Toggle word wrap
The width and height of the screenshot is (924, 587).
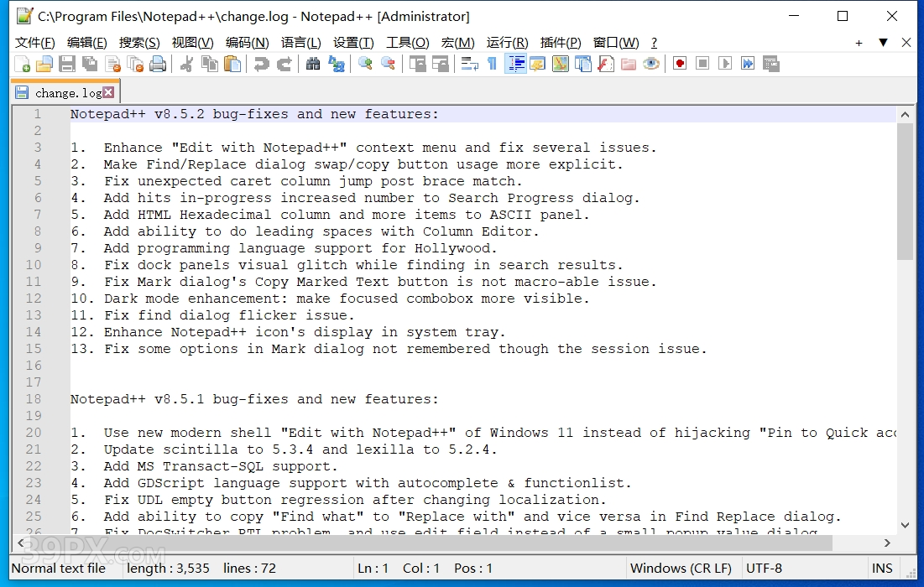468,64
